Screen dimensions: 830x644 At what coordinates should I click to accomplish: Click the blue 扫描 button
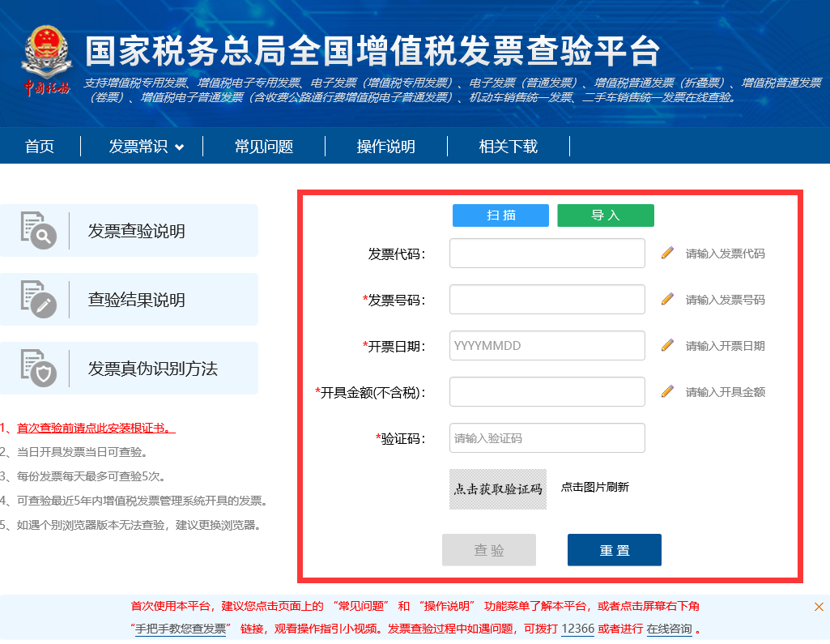tap(500, 215)
